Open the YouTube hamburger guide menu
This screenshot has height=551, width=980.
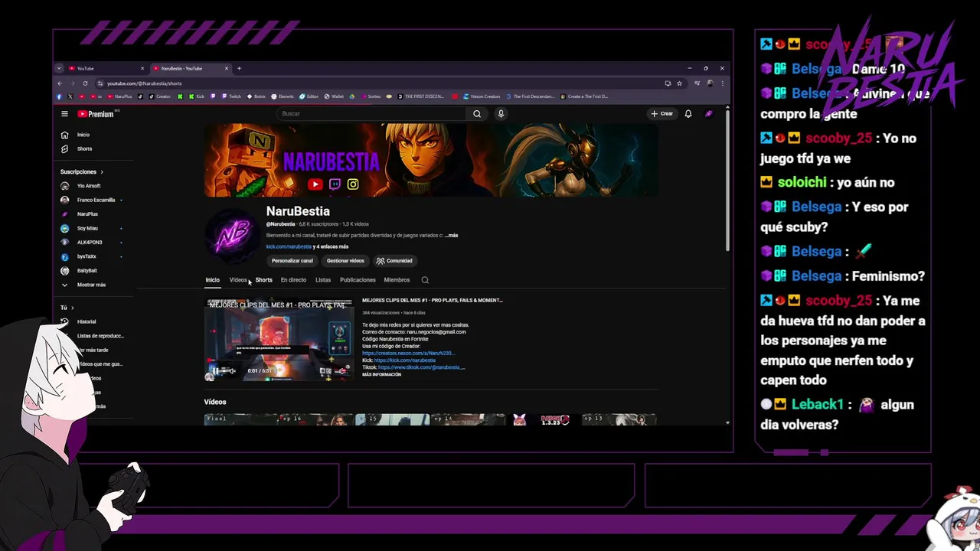click(64, 114)
